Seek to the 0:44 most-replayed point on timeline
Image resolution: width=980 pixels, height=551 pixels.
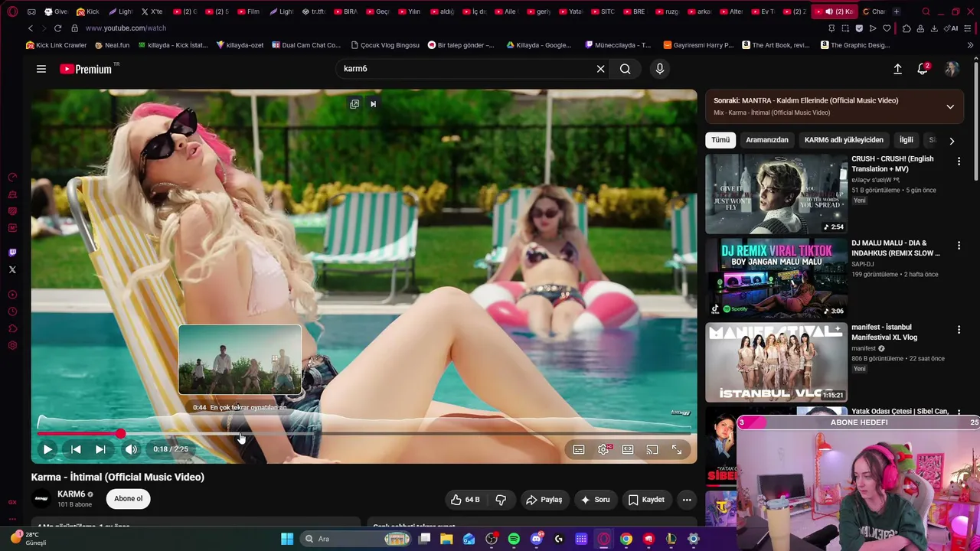[x=240, y=434]
